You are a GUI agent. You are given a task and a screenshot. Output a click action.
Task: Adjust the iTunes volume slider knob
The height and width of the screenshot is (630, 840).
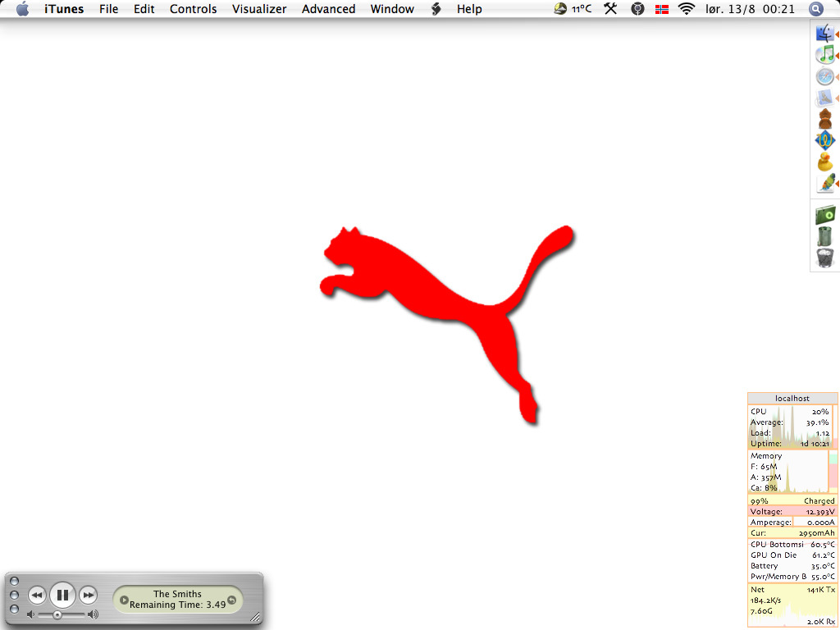tap(57, 615)
